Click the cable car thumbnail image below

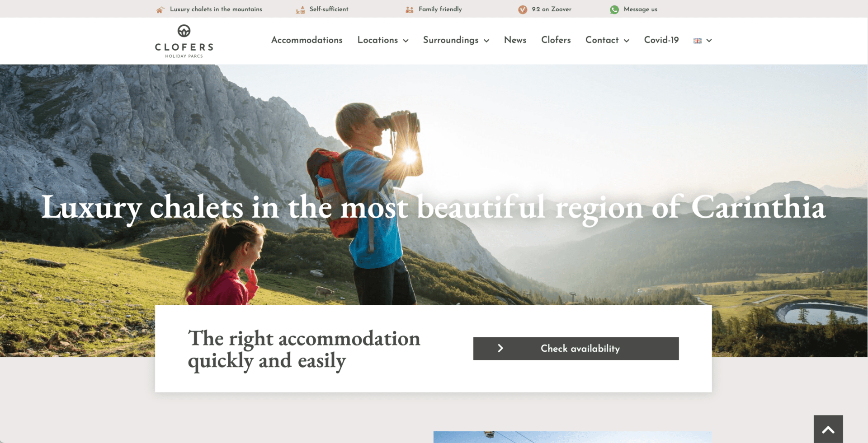coord(572,437)
